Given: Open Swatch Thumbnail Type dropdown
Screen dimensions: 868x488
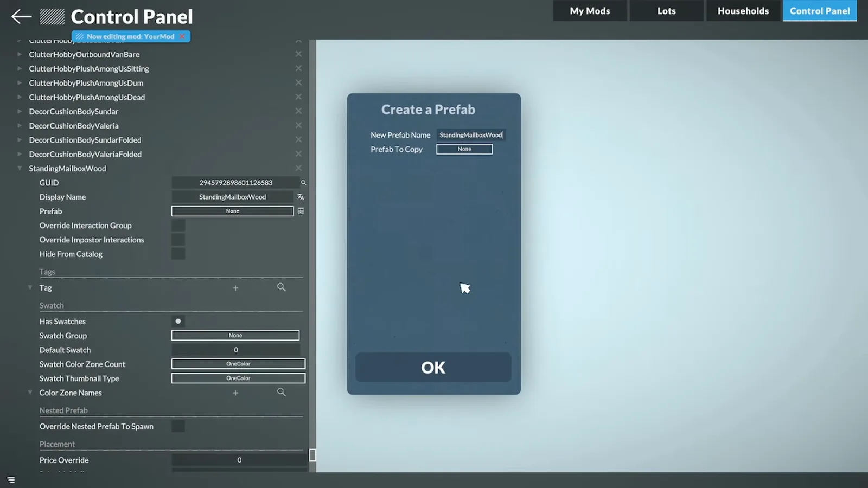Looking at the screenshot, I should click(x=238, y=378).
